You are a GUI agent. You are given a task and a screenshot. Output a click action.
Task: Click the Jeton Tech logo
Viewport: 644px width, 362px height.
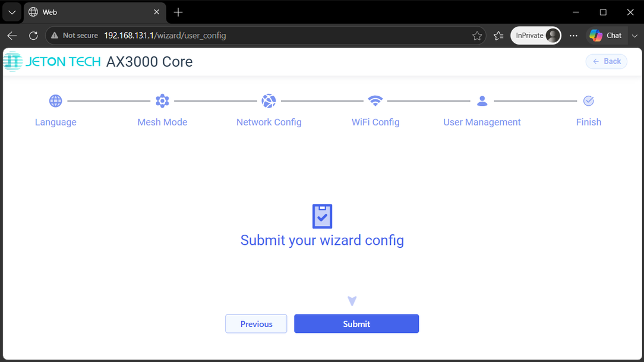pyautogui.click(x=52, y=62)
